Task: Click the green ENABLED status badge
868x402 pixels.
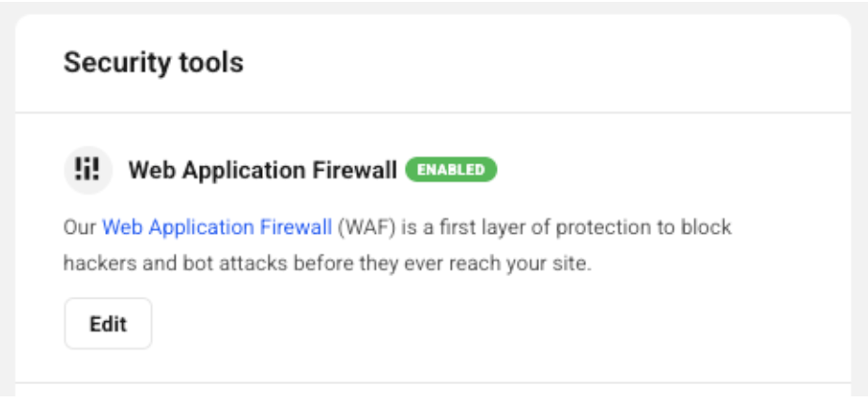Action: [451, 170]
